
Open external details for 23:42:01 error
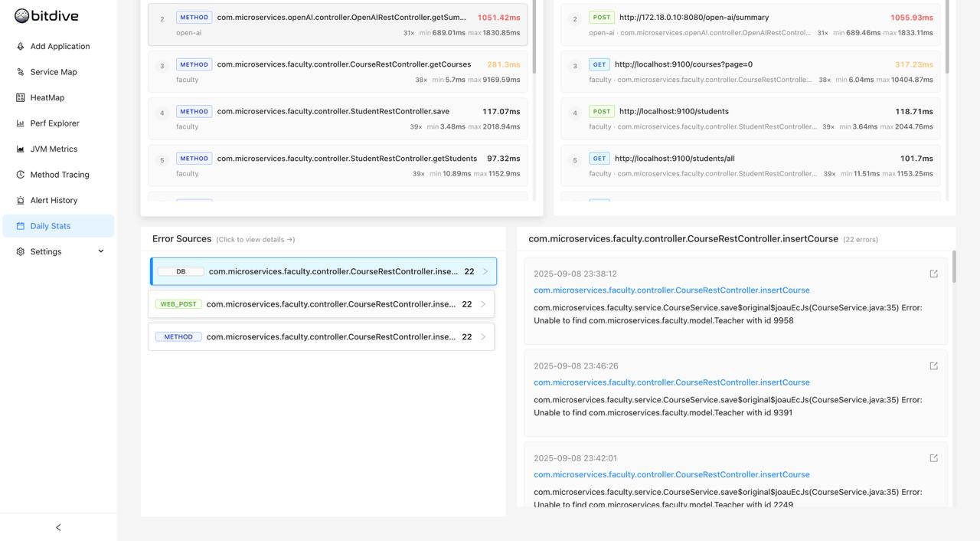(x=933, y=458)
